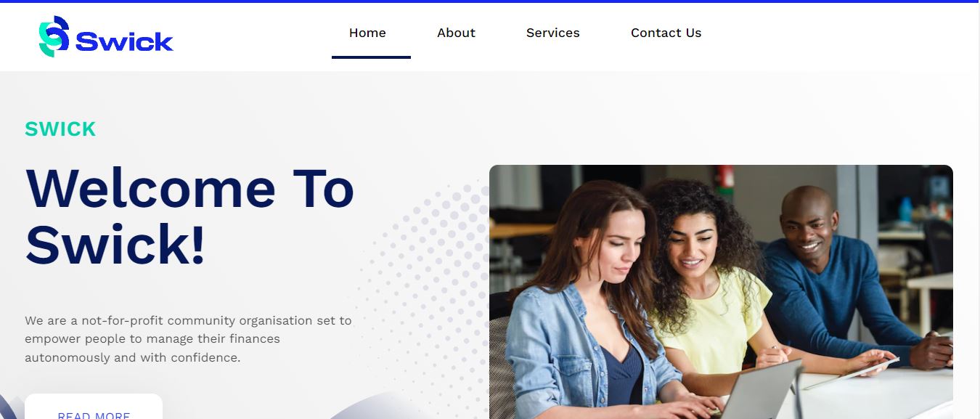The image size is (980, 419).
Task: Click the dark underline beneath Home
Action: 371,57
